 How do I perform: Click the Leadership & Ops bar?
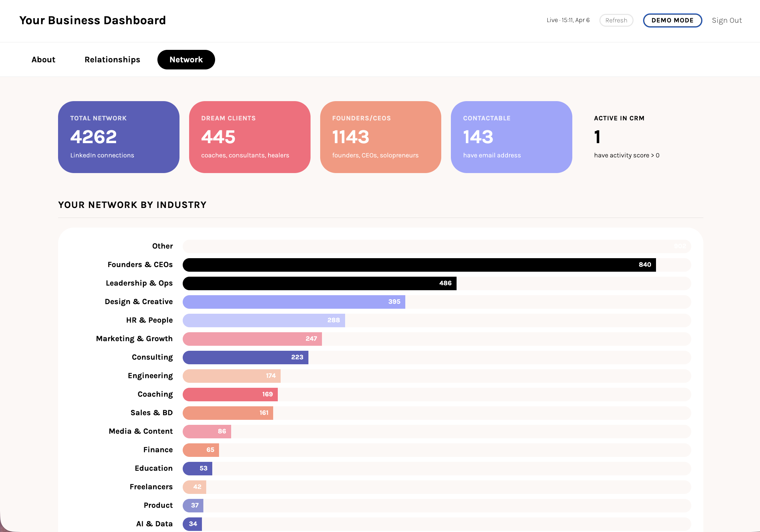click(x=319, y=283)
